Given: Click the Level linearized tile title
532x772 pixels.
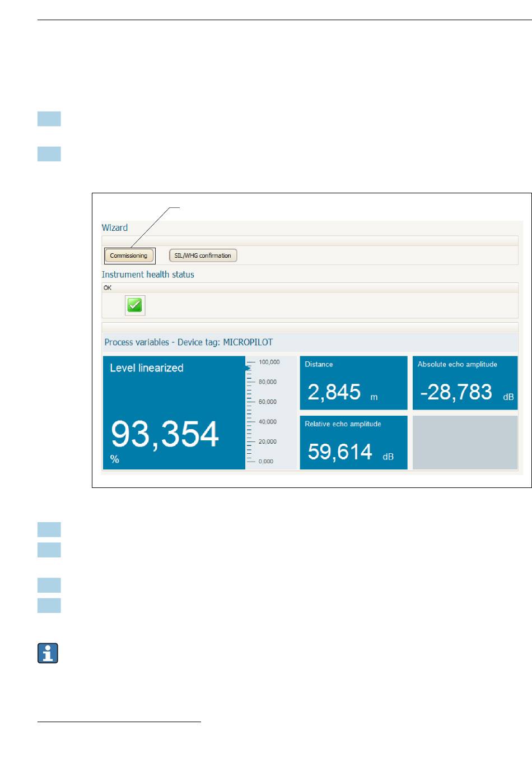Looking at the screenshot, I should coord(147,368).
